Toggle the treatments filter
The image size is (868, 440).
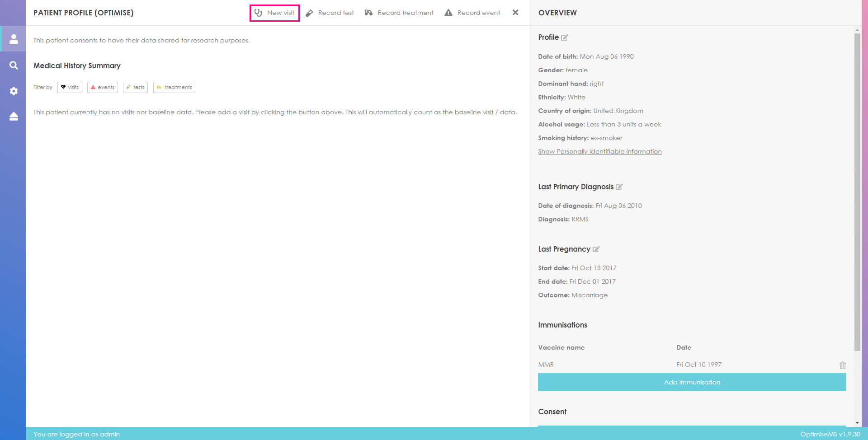(174, 87)
